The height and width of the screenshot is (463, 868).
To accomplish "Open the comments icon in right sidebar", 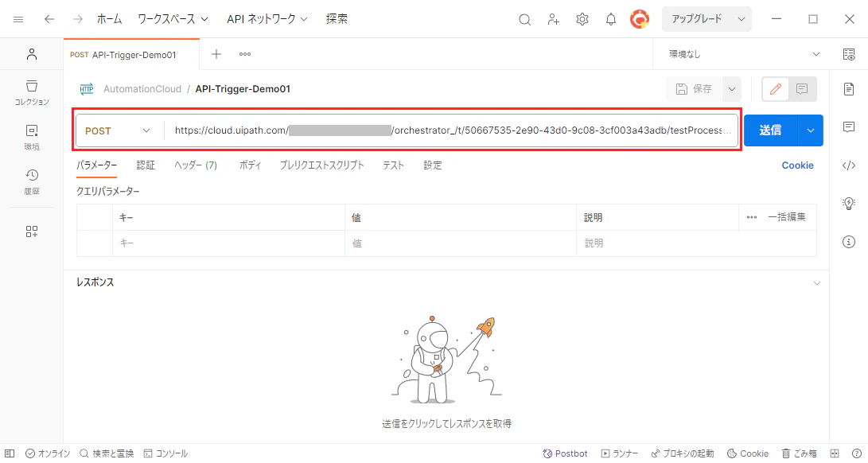I will coord(849,127).
